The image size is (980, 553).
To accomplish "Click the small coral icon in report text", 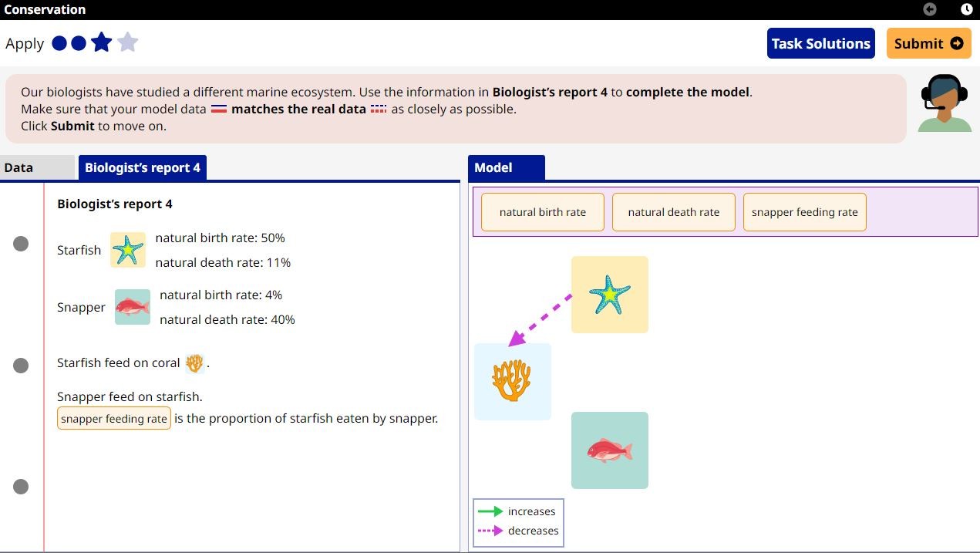I will (x=194, y=362).
